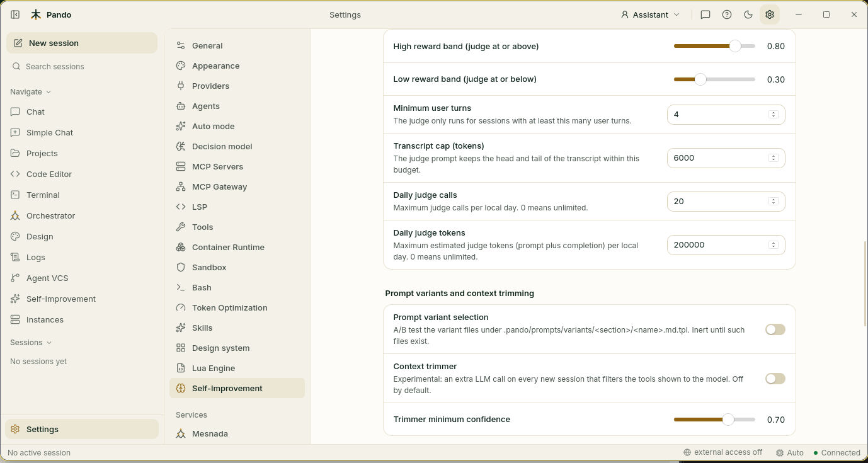The width and height of the screenshot is (868, 463).
Task: Collapse the Navigate section
Action: click(30, 91)
